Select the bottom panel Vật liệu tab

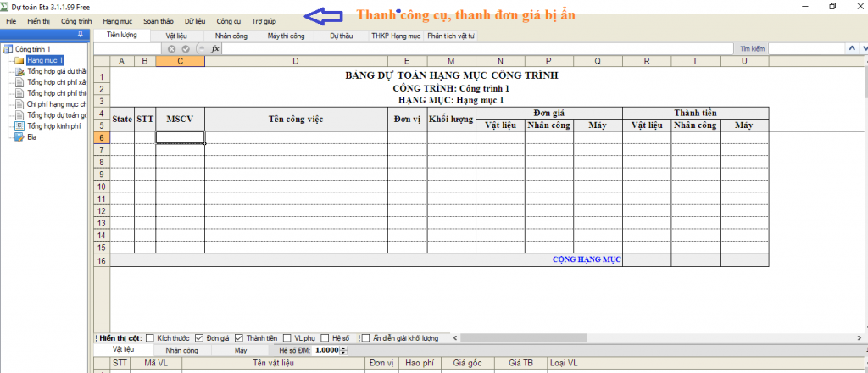(x=124, y=350)
